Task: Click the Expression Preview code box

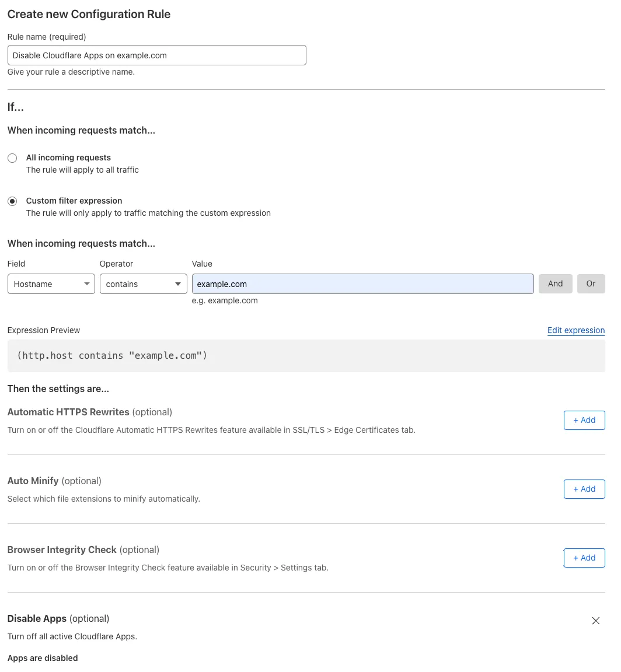Action: coord(306,355)
